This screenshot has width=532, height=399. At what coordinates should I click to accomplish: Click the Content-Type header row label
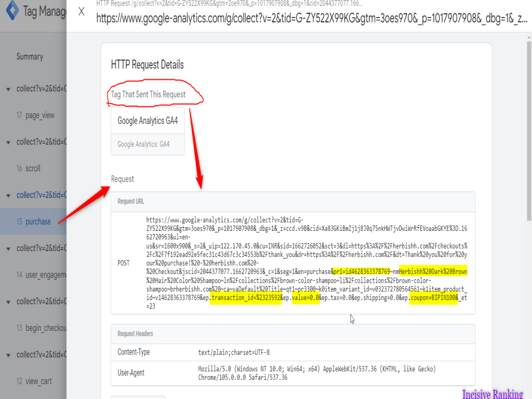pos(134,352)
